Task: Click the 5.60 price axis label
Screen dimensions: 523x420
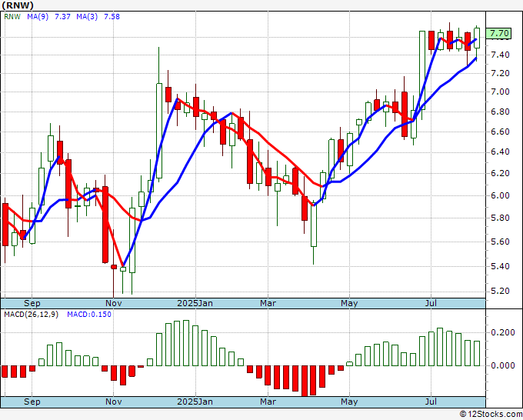Action: pos(500,242)
